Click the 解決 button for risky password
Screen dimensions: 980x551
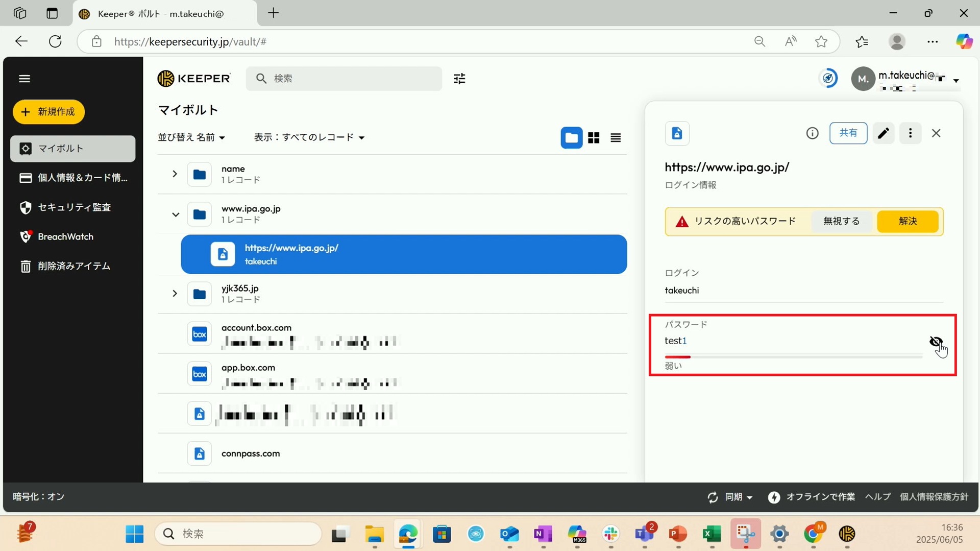(908, 221)
